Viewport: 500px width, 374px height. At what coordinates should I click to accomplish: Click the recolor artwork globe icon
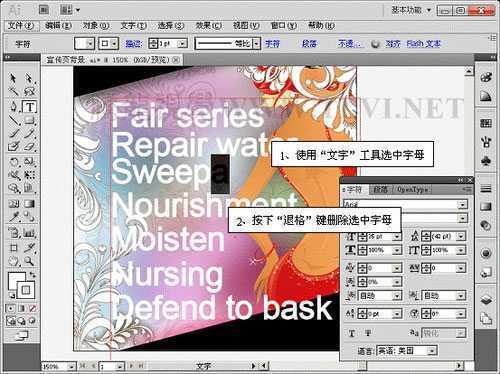pyautogui.click(x=375, y=44)
